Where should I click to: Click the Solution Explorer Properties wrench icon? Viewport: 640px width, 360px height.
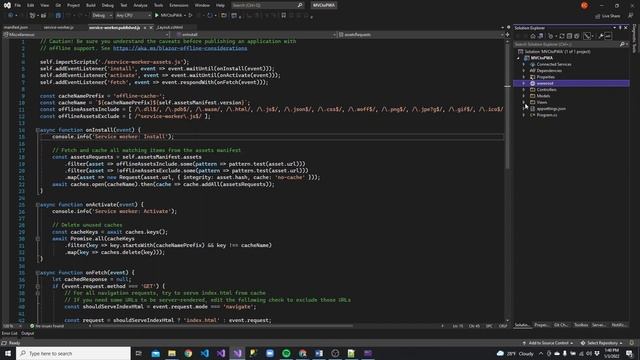click(x=601, y=36)
